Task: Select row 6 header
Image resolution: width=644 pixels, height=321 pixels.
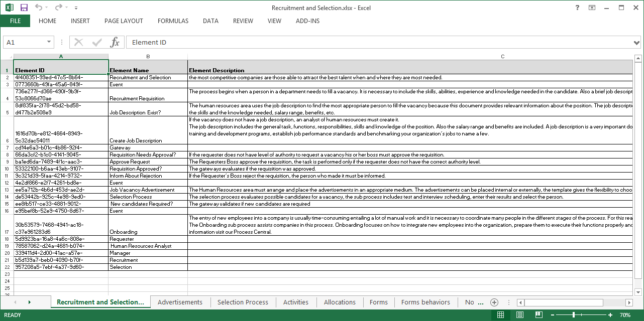Action: pyautogui.click(x=7, y=130)
